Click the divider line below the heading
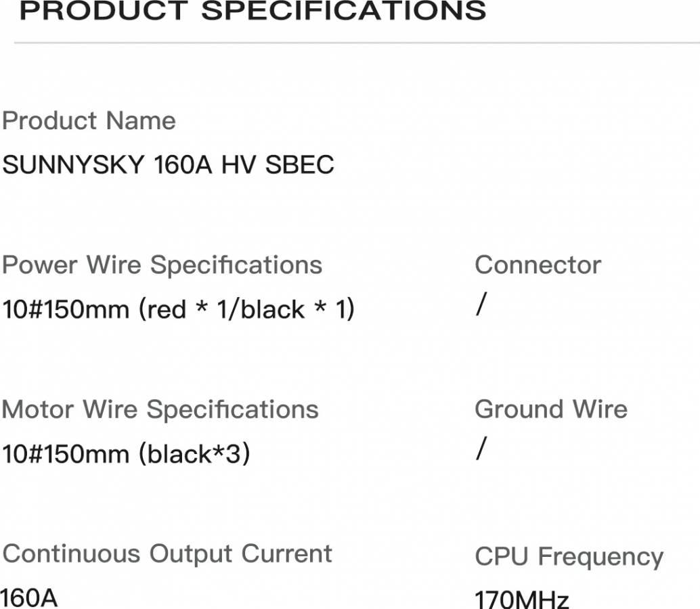This screenshot has height=609, width=700. pos(357,43)
